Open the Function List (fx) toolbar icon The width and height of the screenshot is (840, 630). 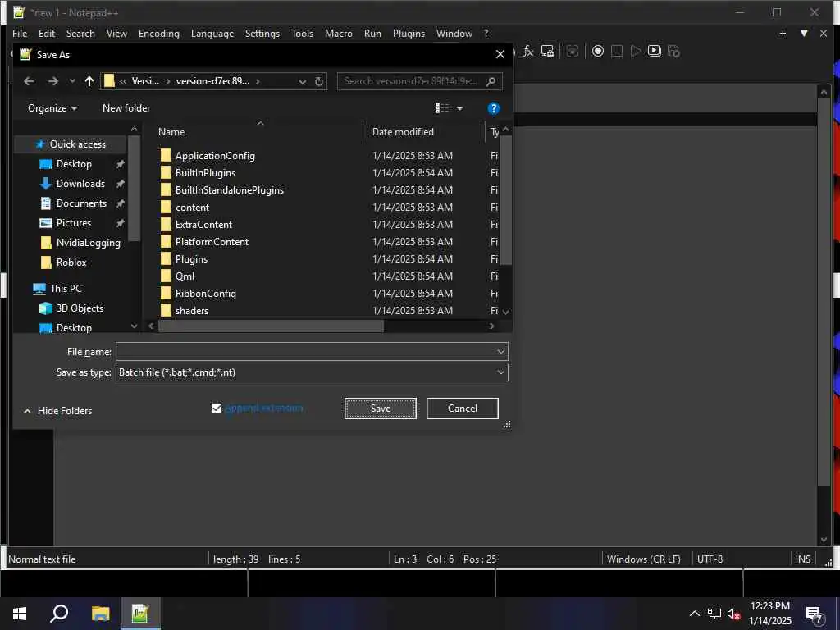click(x=528, y=52)
